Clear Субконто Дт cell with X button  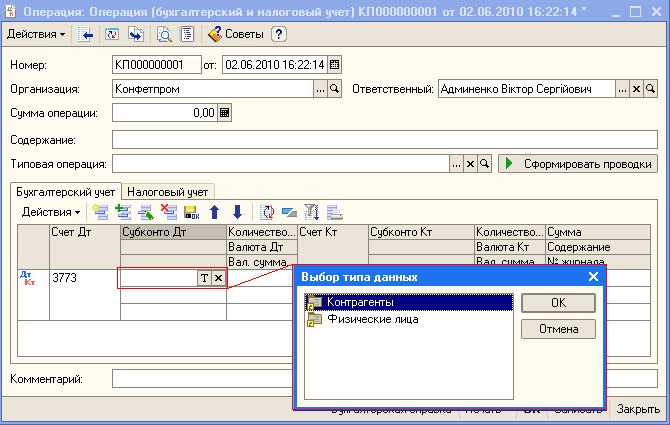pos(218,279)
